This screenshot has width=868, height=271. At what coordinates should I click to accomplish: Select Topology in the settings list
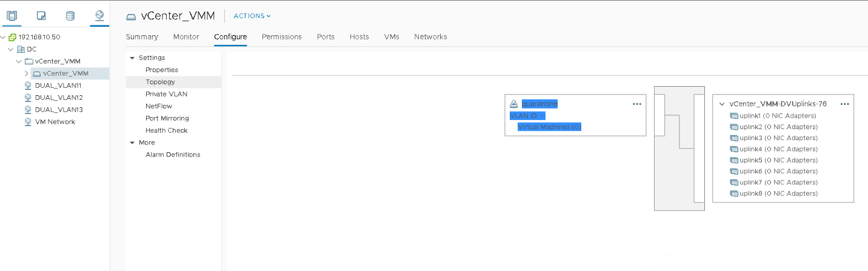173,82
